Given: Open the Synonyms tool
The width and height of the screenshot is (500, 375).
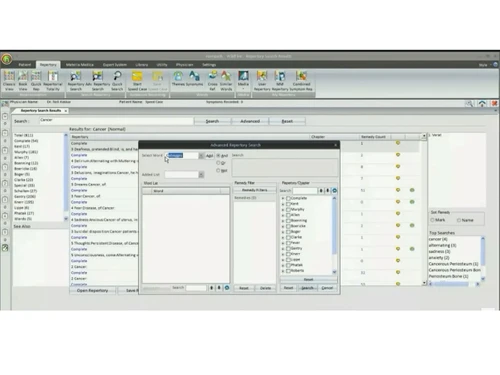Looking at the screenshot, I should click(x=194, y=79).
